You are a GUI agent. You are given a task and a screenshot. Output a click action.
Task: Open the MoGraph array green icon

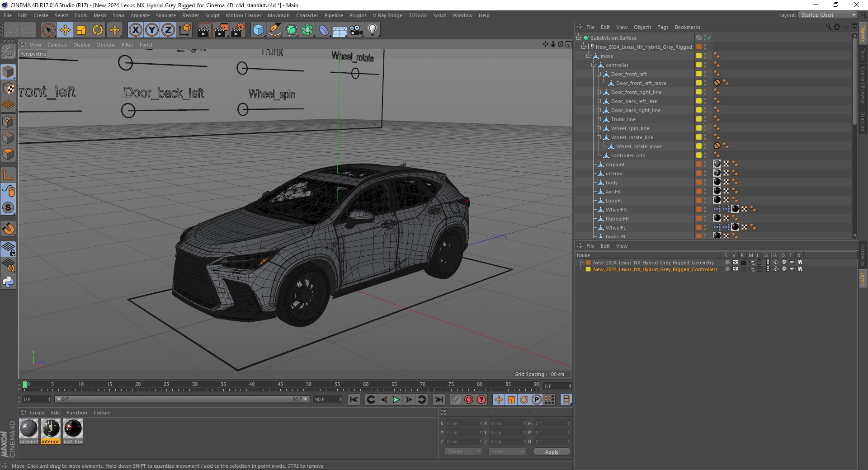[x=307, y=30]
